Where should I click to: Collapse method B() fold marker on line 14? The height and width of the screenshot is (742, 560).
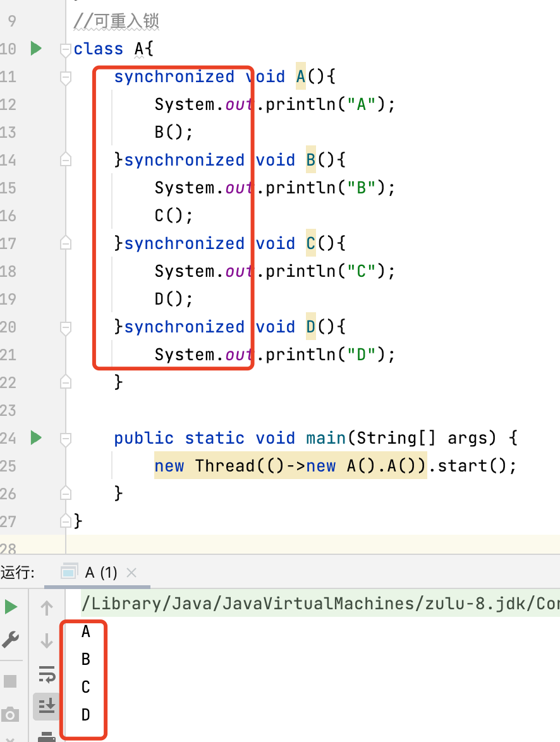pyautogui.click(x=65, y=161)
